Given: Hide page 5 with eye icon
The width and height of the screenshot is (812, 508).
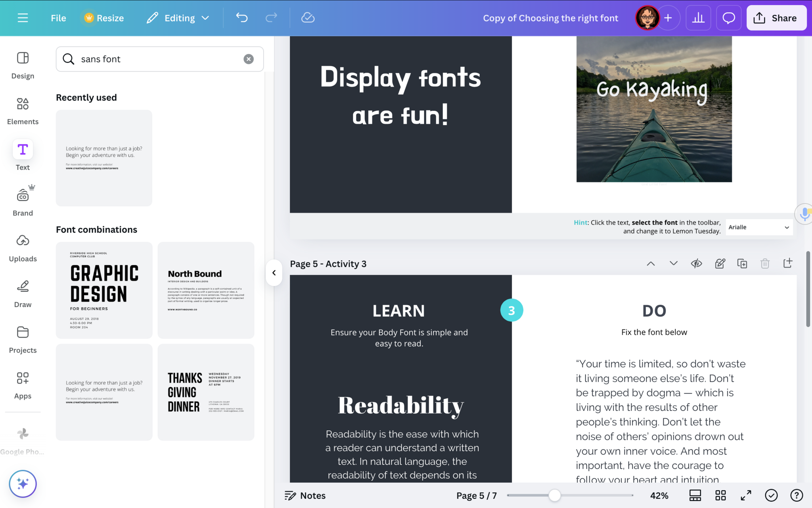Looking at the screenshot, I should [696, 264].
